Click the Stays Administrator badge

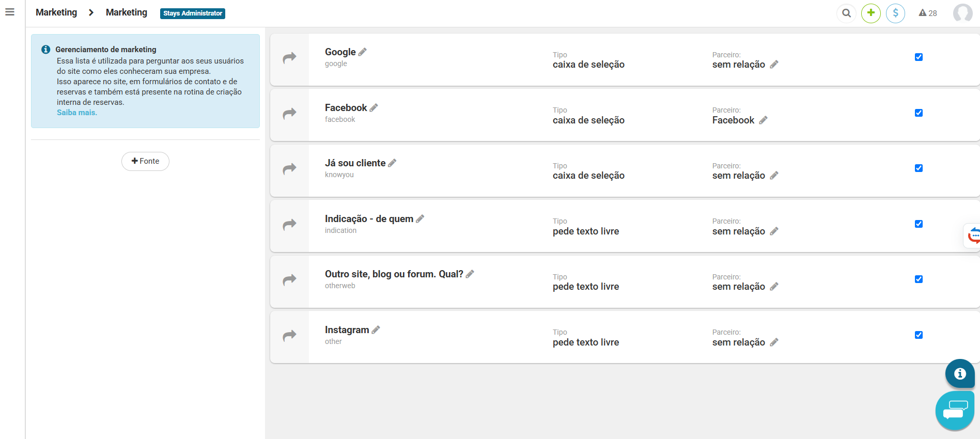pos(193,13)
